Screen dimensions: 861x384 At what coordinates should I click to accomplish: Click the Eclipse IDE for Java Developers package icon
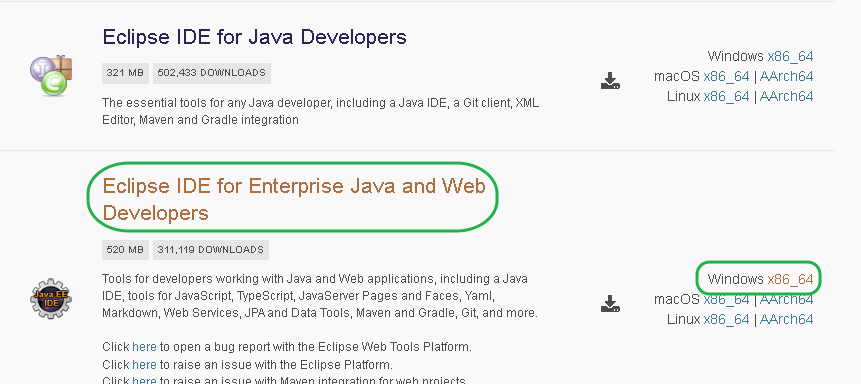(x=51, y=75)
